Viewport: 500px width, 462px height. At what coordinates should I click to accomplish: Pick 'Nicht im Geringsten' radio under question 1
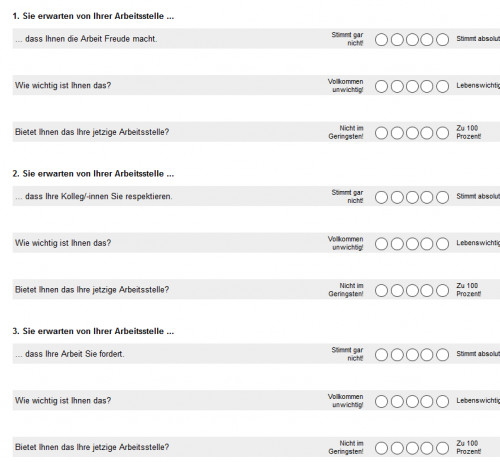coord(381,133)
